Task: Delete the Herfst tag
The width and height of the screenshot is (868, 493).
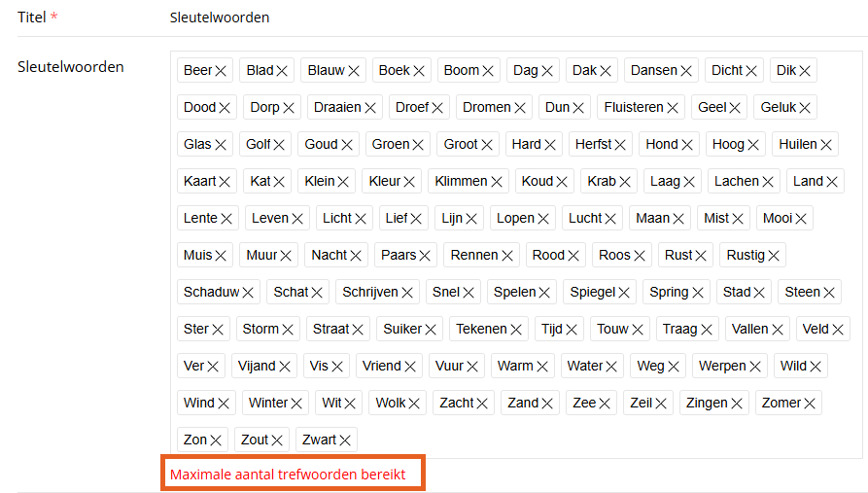Action: click(620, 145)
